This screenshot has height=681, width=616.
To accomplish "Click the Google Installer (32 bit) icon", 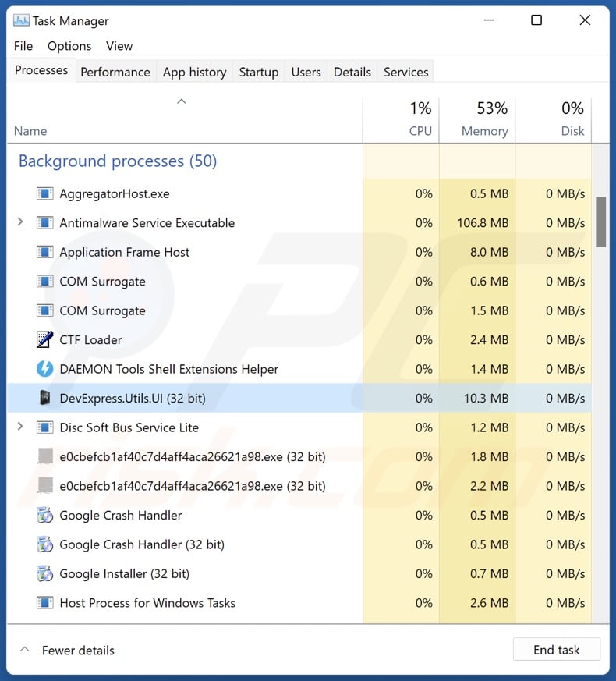I will (x=44, y=573).
